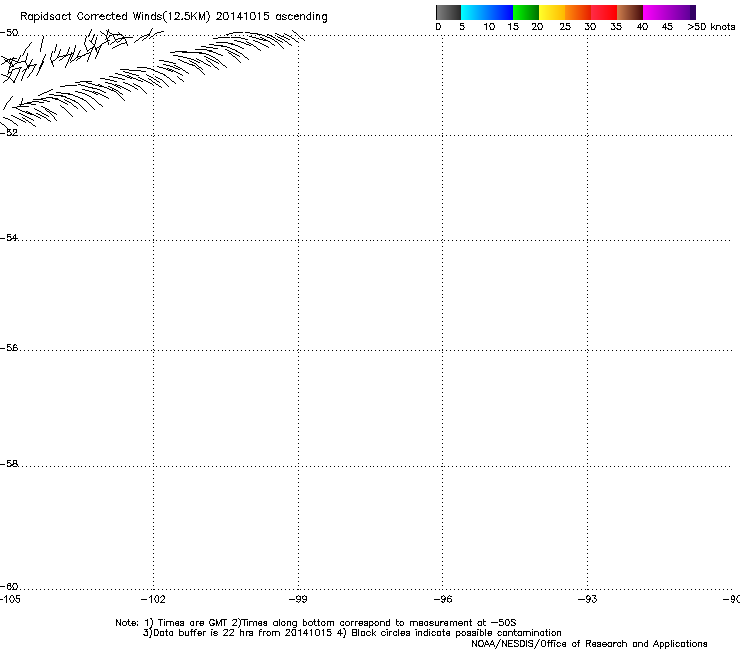Click the brown 35-40 knots color segment
Image resolution: width=740 pixels, height=650 pixels.
click(630, 12)
